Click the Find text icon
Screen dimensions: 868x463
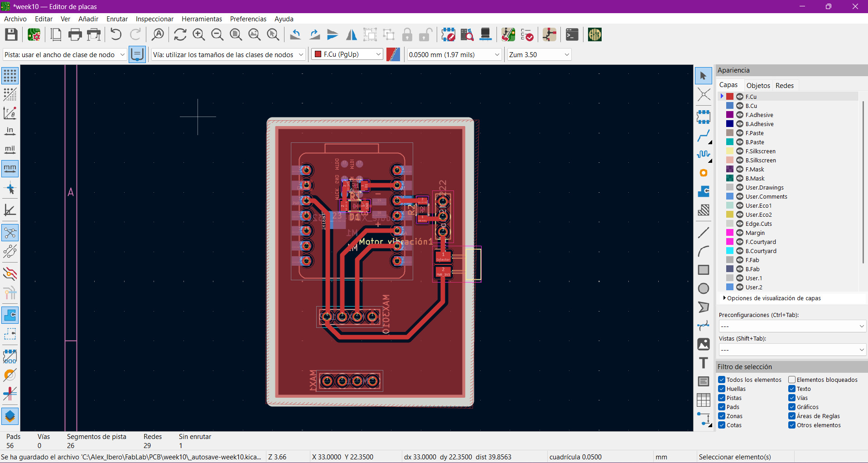coord(158,34)
